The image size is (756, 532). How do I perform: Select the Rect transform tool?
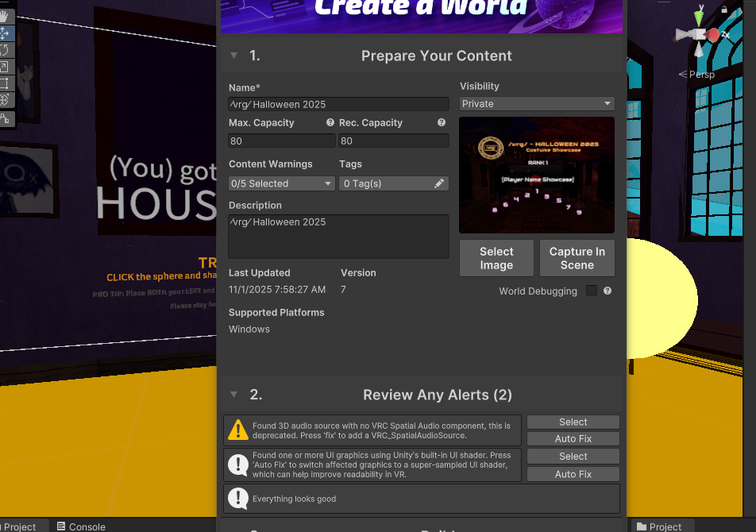point(5,83)
